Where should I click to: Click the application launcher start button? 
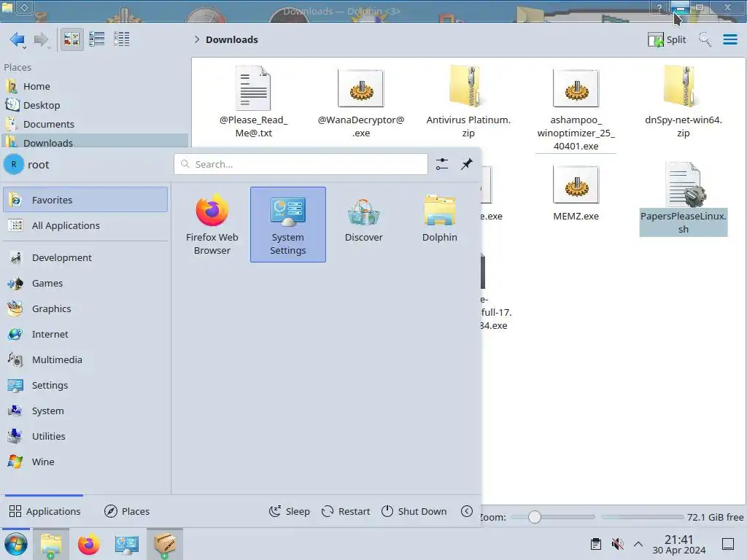pos(16,544)
